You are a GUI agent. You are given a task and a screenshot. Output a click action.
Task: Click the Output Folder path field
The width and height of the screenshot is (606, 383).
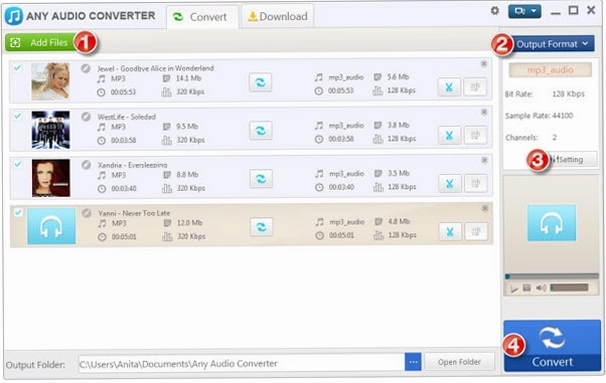242,363
